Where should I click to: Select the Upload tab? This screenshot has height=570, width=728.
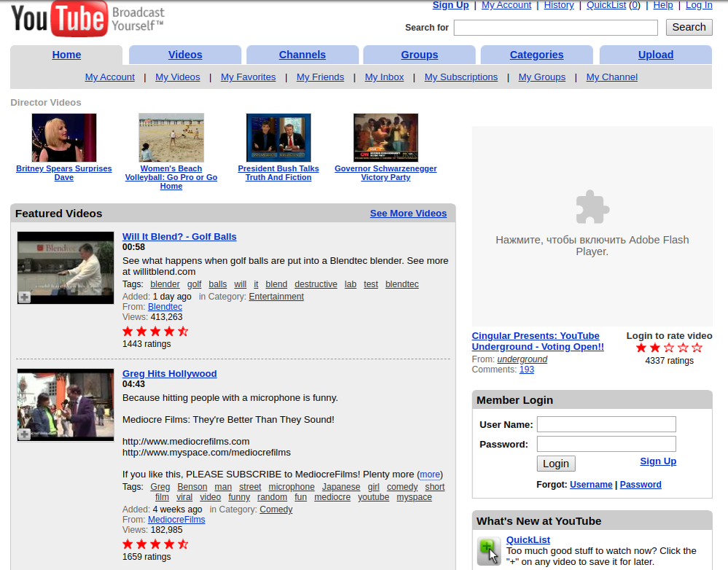tap(656, 55)
